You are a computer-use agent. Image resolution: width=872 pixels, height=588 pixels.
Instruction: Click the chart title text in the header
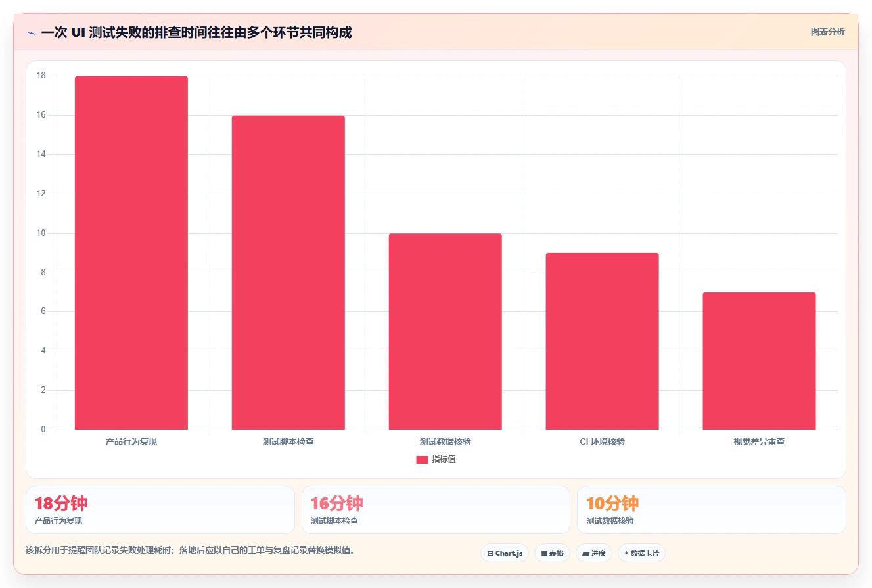point(196,32)
